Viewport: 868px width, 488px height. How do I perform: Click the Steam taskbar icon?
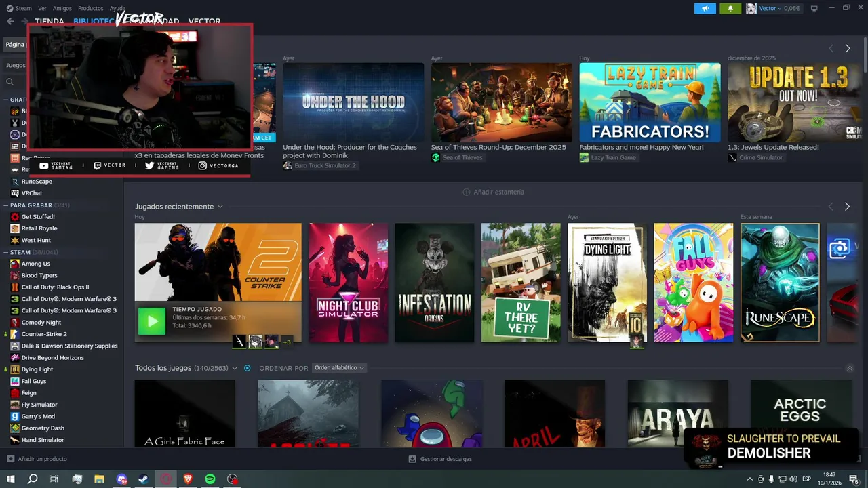144,479
